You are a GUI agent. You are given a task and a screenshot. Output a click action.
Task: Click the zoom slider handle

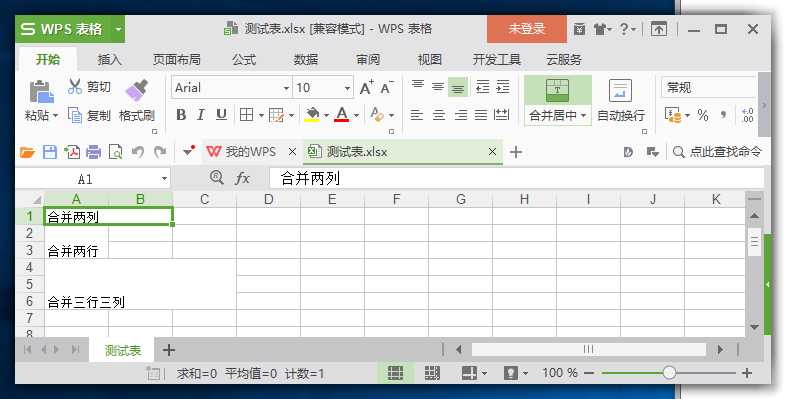coord(669,372)
